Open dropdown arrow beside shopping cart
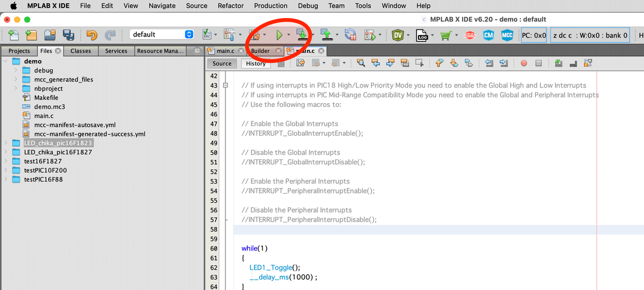Image resolution: width=644 pixels, height=290 pixels. (x=456, y=35)
